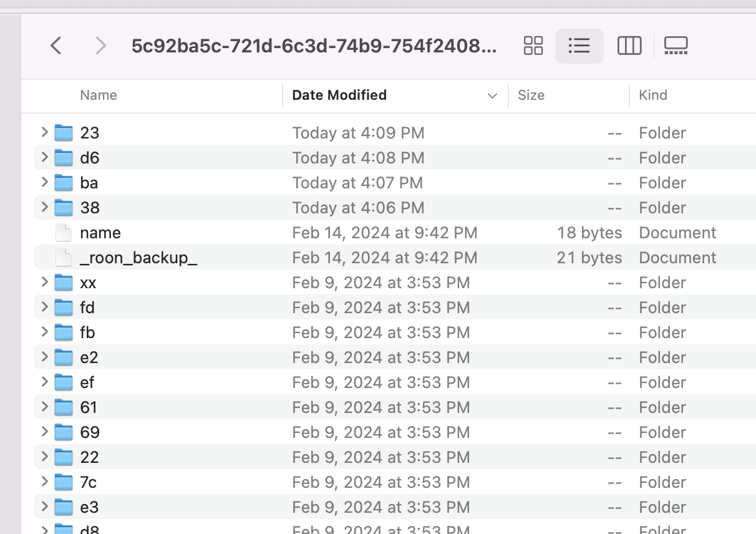The width and height of the screenshot is (756, 534).
Task: Click Today at 4:09 PM date
Action: pyautogui.click(x=358, y=133)
